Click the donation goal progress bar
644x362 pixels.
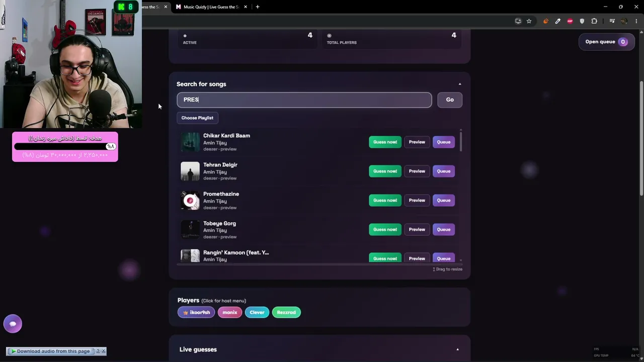click(65, 146)
